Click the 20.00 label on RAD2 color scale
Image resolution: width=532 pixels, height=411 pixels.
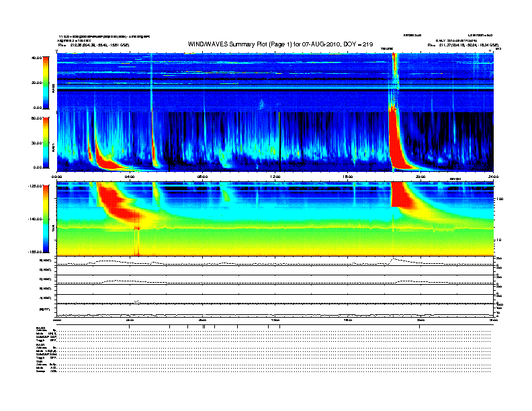[x=37, y=83]
